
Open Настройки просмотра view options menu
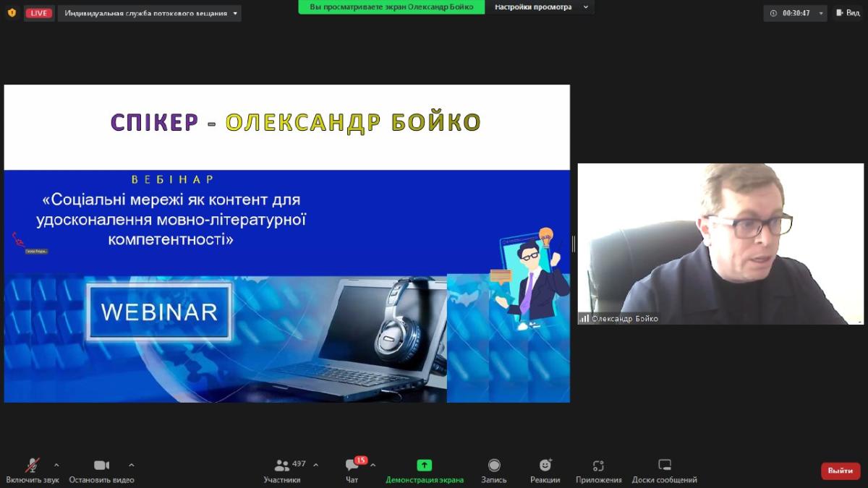tap(542, 7)
